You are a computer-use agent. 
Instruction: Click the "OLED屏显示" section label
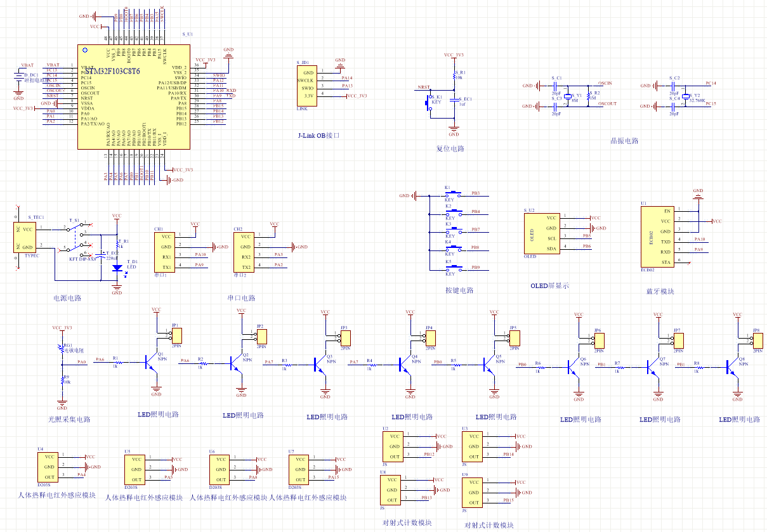point(549,286)
